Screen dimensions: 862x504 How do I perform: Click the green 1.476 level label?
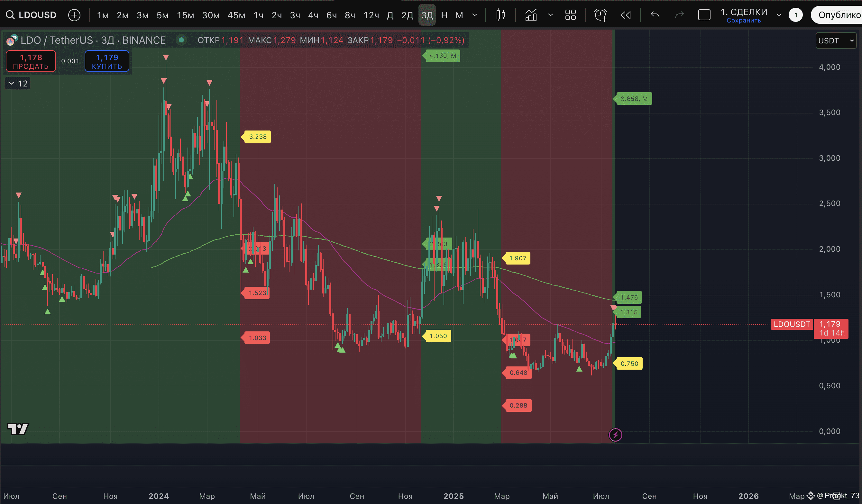point(628,297)
